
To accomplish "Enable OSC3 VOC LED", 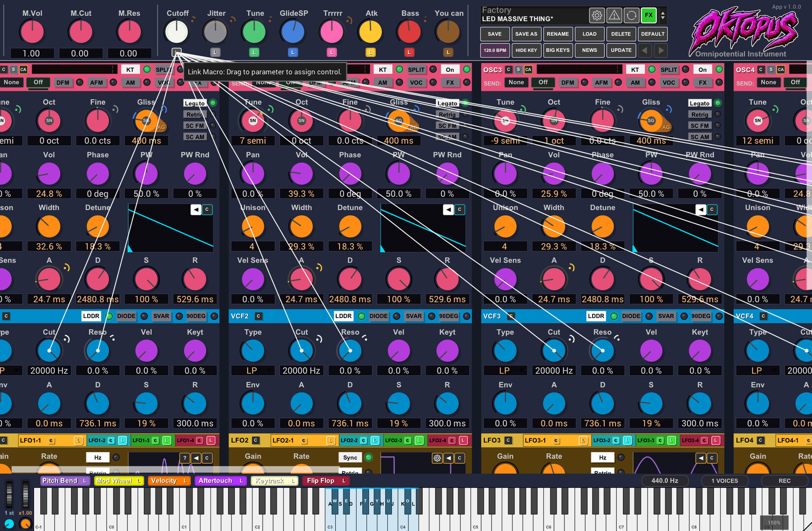I will [686, 82].
